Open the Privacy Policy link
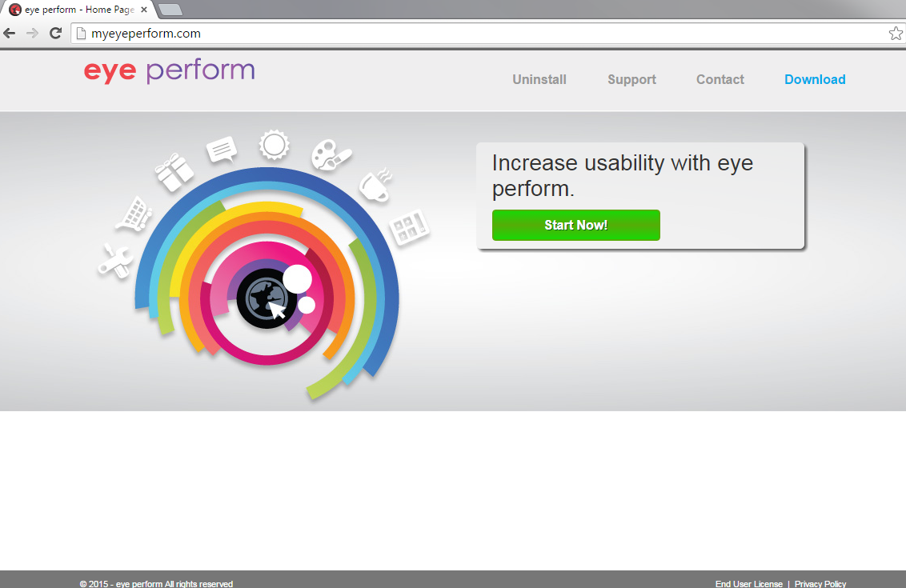 [x=820, y=584]
